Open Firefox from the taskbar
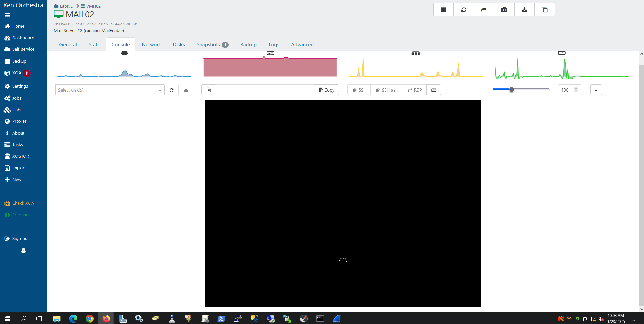The width and height of the screenshot is (644, 324). [x=106, y=318]
